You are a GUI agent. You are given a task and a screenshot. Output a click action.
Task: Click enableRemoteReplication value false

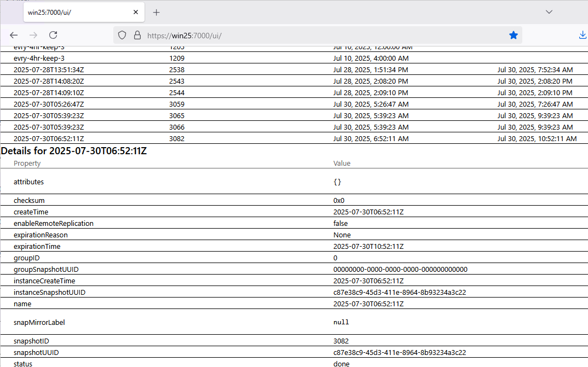[341, 224]
